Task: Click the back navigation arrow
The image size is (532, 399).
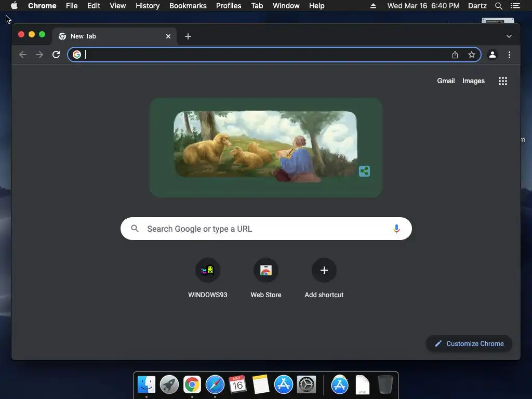Action: tap(23, 55)
